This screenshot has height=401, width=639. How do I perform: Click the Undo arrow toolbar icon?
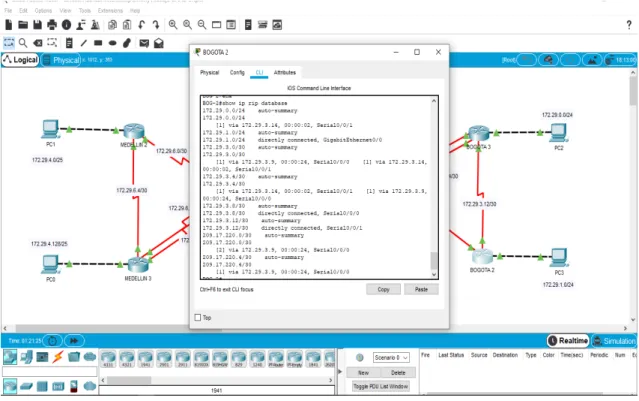click(x=141, y=25)
